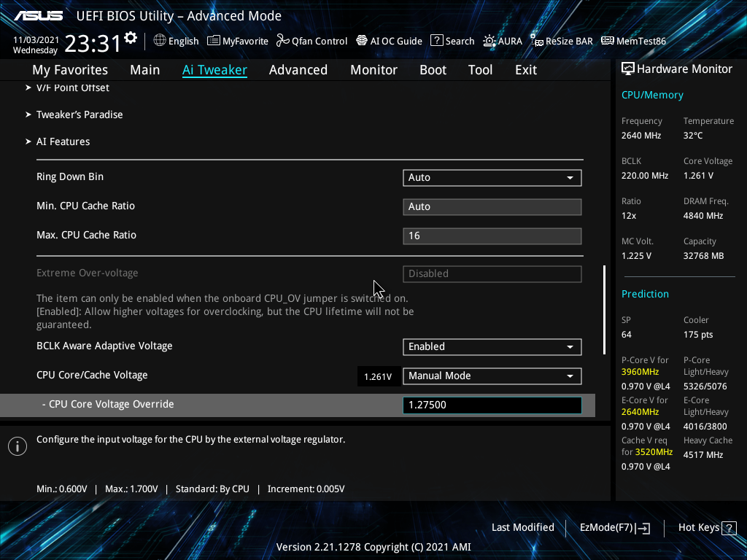Click the Cooler 175 pts value
Image resolution: width=747 pixels, height=560 pixels.
(698, 335)
